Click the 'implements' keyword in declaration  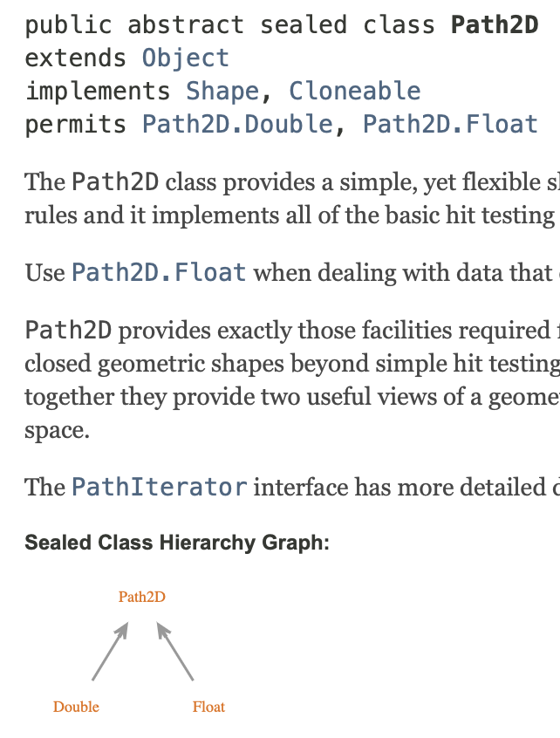[98, 92]
